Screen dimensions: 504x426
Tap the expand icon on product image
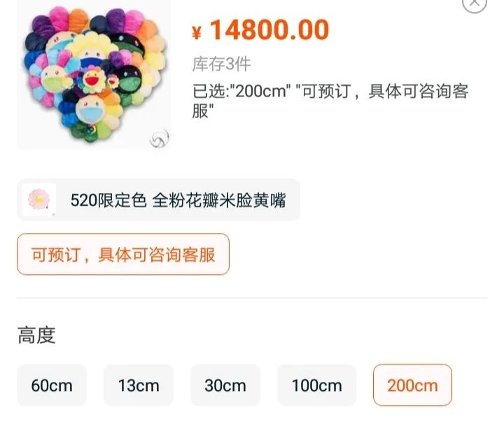click(159, 140)
